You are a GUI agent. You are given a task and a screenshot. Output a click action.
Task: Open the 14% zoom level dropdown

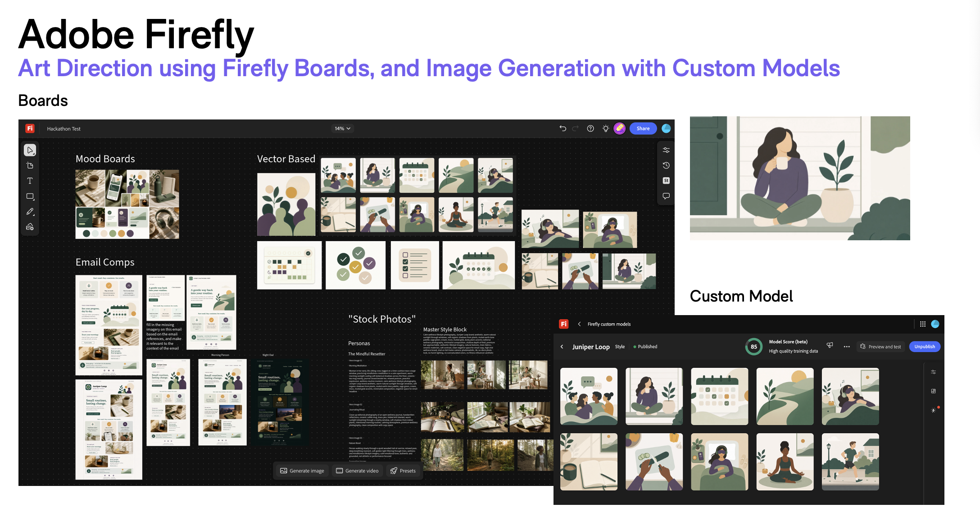point(342,128)
